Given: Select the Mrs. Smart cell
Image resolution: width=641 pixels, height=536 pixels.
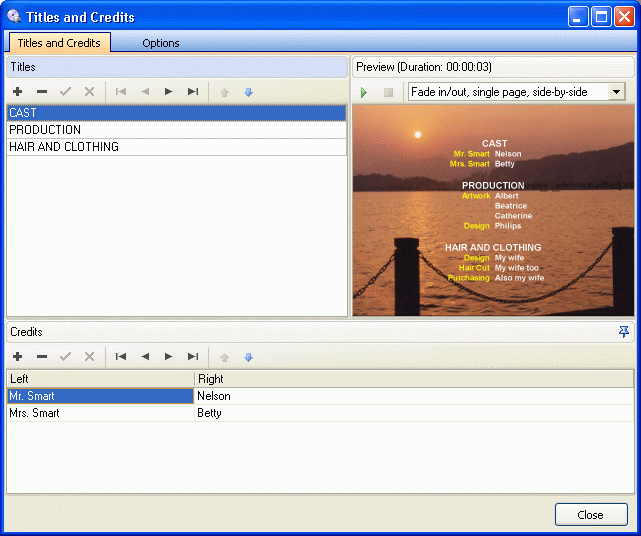Looking at the screenshot, I should tap(100, 413).
